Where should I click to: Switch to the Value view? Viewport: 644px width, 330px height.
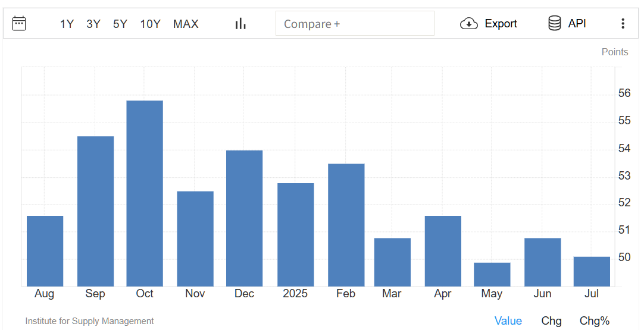coord(508,320)
